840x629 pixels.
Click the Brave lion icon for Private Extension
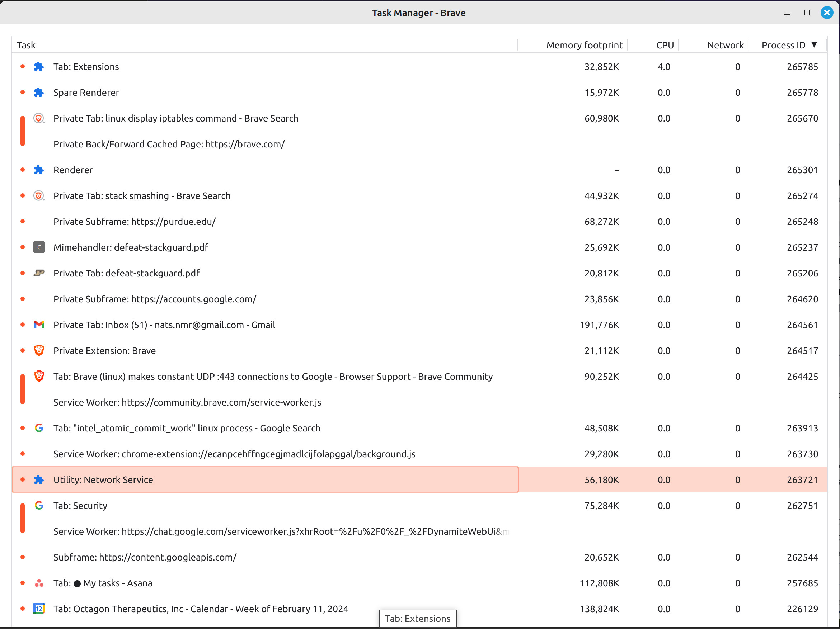point(39,351)
